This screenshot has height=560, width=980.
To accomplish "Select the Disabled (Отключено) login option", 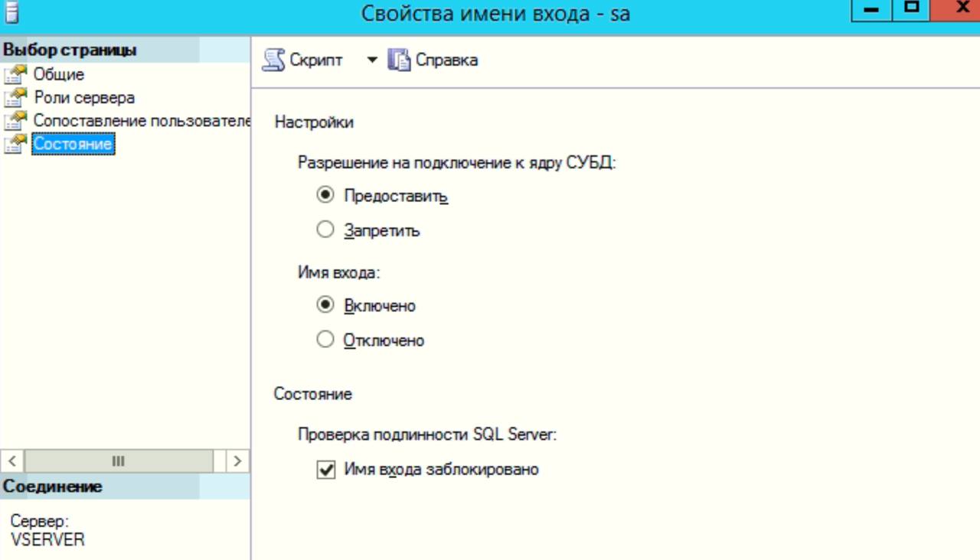I will (325, 340).
